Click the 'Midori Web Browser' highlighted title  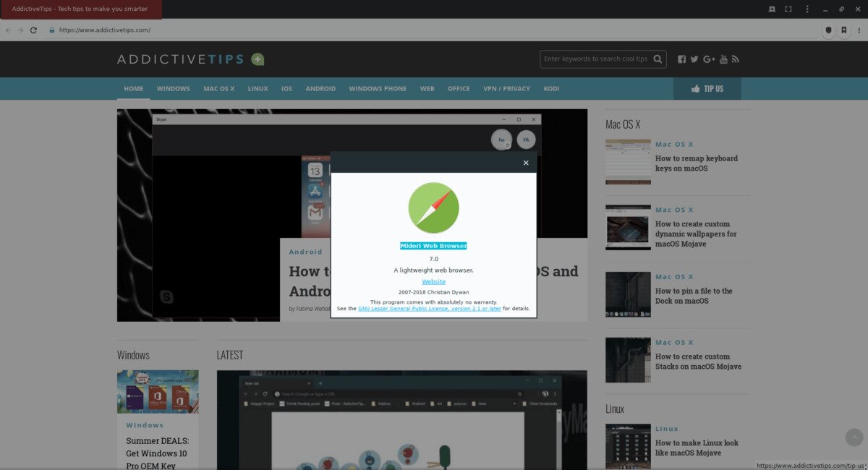coord(433,246)
